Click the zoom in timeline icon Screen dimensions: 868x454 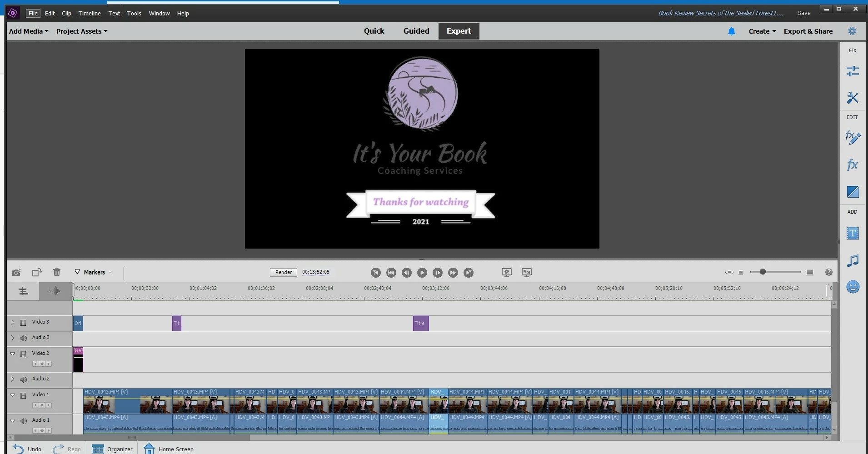coord(810,272)
